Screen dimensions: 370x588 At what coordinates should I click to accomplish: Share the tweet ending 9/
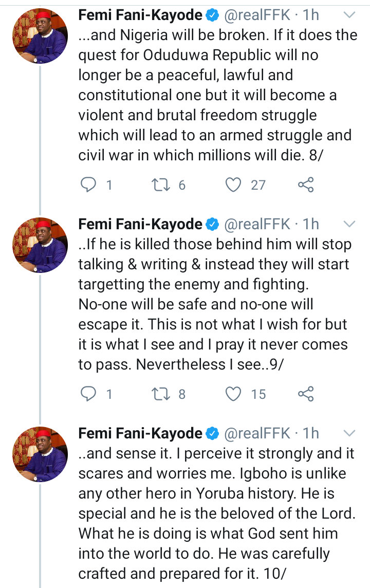pos(306,394)
